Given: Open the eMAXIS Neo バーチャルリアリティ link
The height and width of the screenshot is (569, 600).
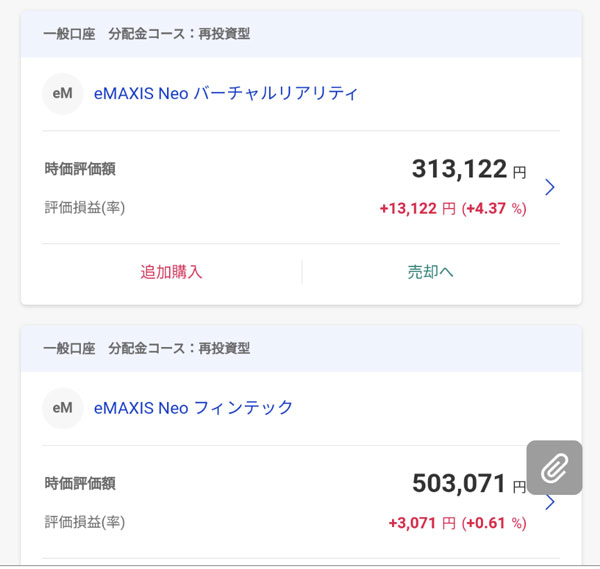Looking at the screenshot, I should click(x=225, y=94).
